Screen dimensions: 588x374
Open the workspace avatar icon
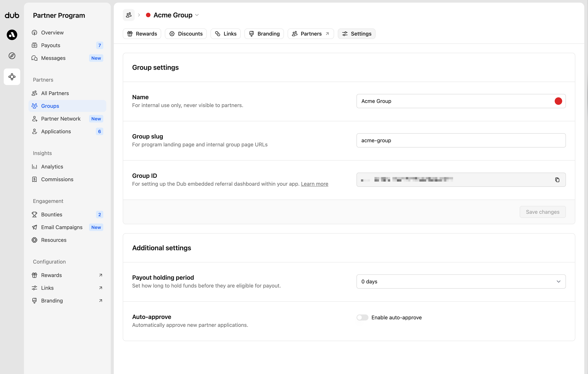click(12, 35)
